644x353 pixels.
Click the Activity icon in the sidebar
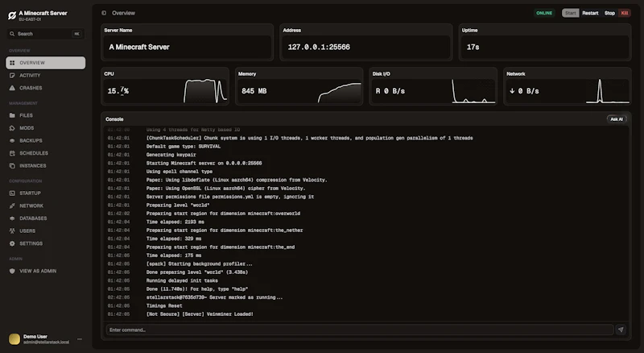12,75
